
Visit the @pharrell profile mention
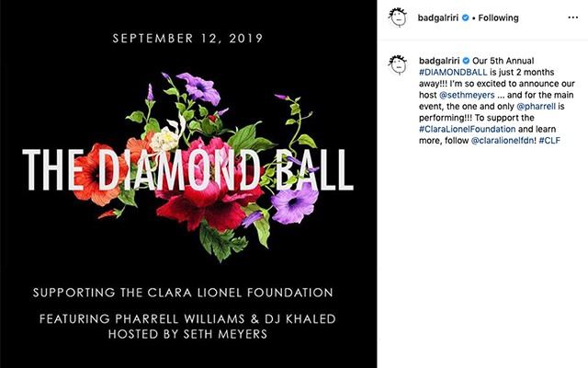pyautogui.click(x=536, y=107)
